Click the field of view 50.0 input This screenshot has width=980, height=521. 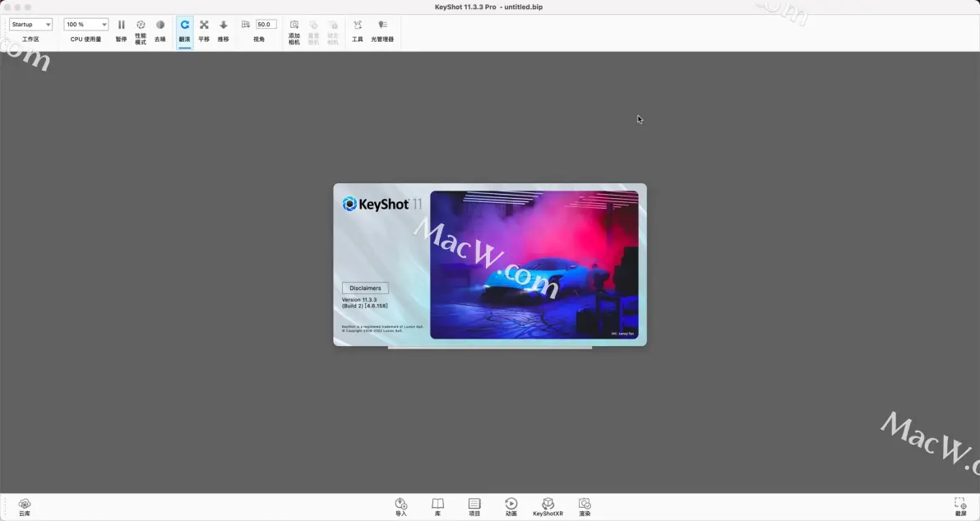pyautogui.click(x=266, y=25)
